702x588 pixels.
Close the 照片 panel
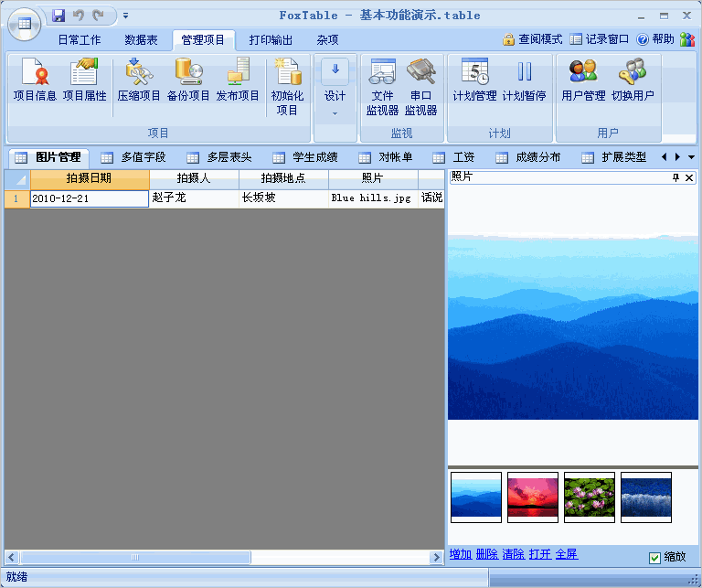689,177
